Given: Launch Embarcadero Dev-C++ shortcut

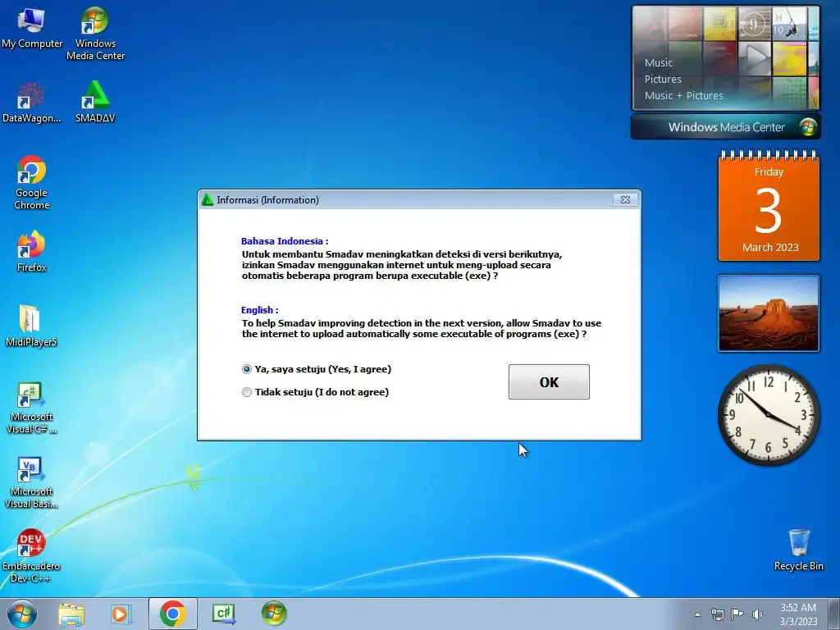Looking at the screenshot, I should (31, 556).
